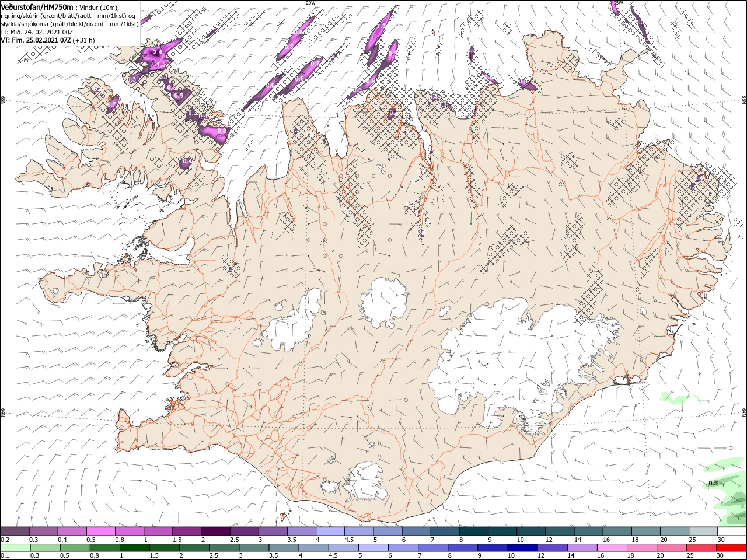
Task: Select the pale green 0.1 swatch in bottom scale row
Action: pos(16,547)
